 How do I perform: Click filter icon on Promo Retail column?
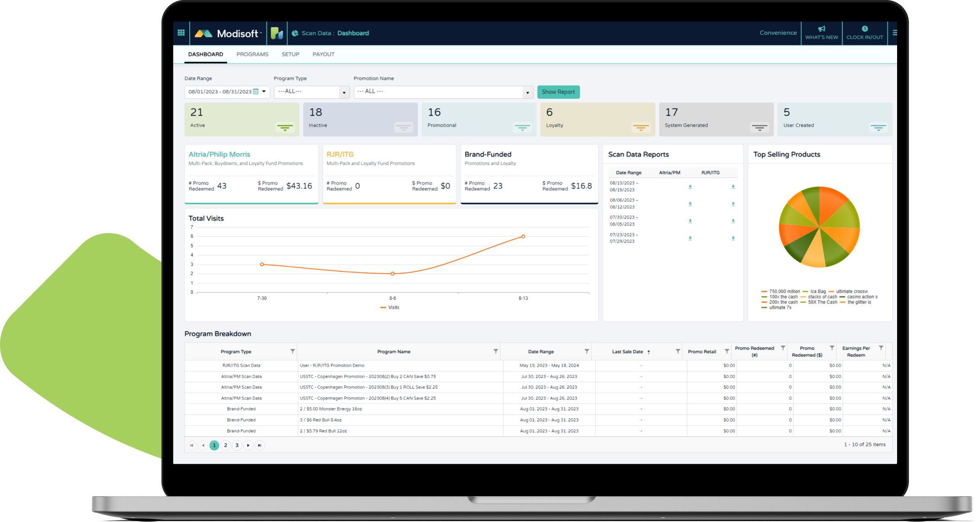tap(727, 351)
